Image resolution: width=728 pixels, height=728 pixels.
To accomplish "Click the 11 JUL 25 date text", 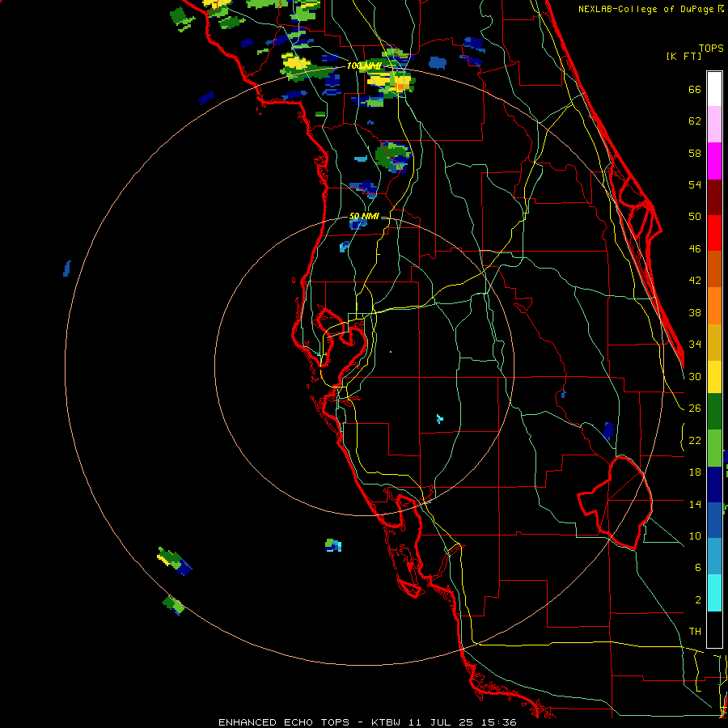I will (x=441, y=722).
